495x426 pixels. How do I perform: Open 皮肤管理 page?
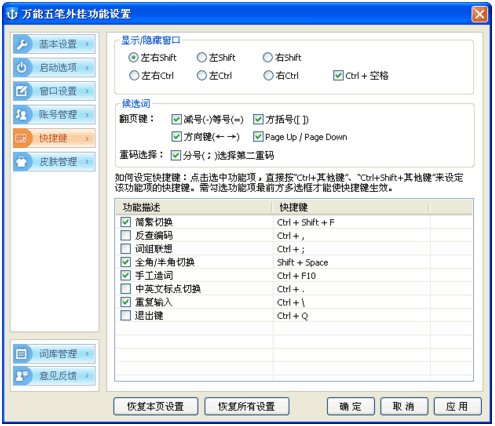[x=54, y=162]
